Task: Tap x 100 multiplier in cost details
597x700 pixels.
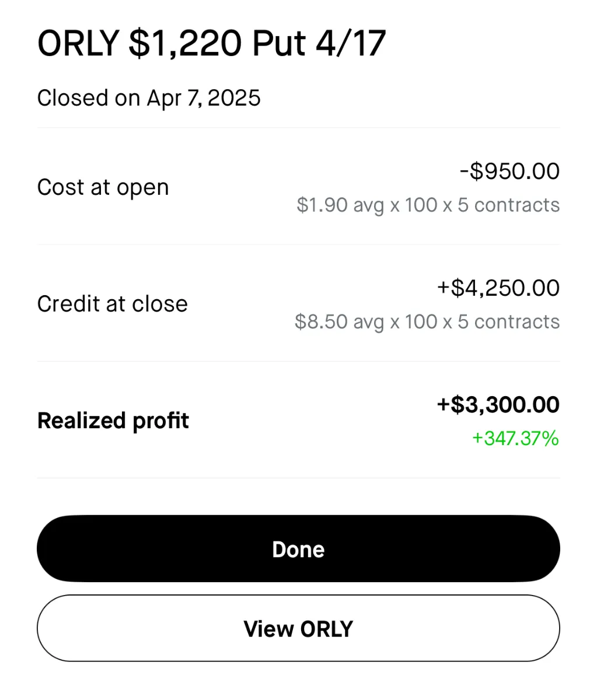Action: [x=413, y=205]
